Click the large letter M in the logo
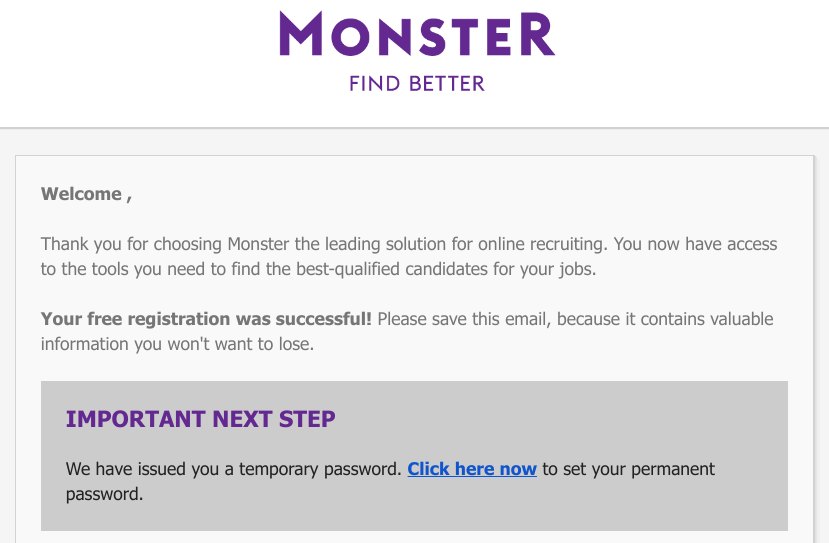 301,34
